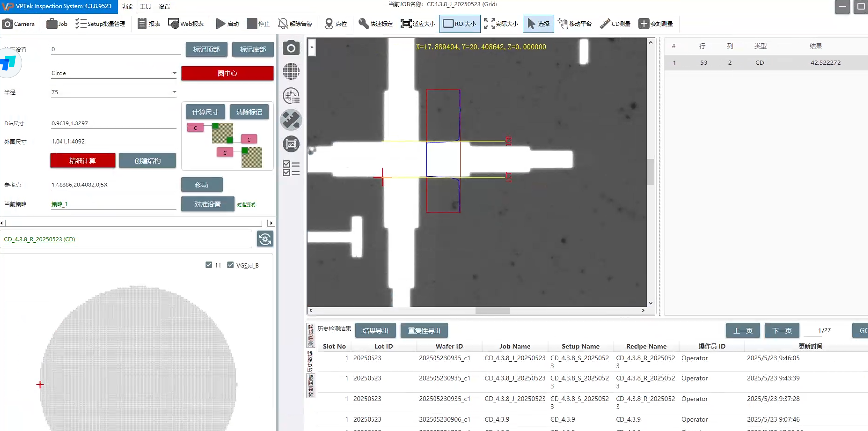
Task: Expand the image panel with the arrow at its top-left
Action: (312, 47)
